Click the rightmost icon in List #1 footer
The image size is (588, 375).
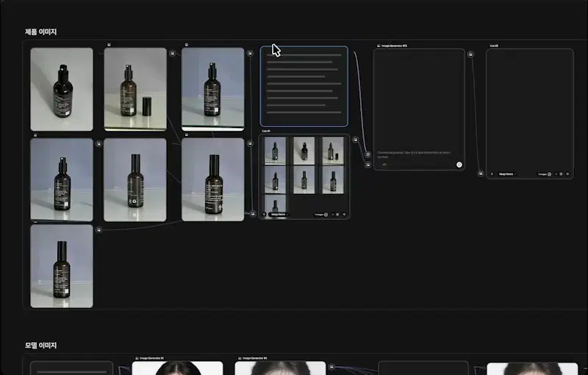344,215
